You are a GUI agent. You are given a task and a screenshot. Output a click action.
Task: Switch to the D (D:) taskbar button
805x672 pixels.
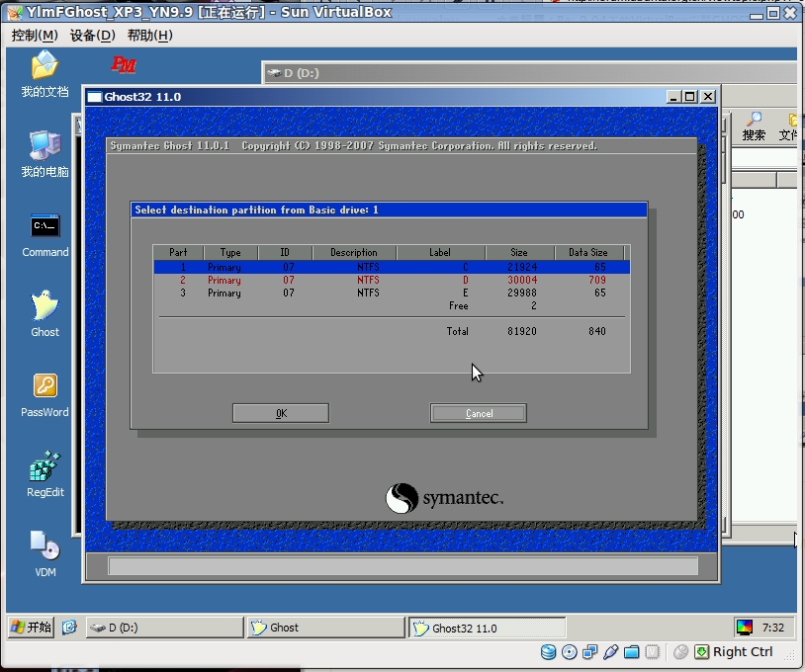164,628
